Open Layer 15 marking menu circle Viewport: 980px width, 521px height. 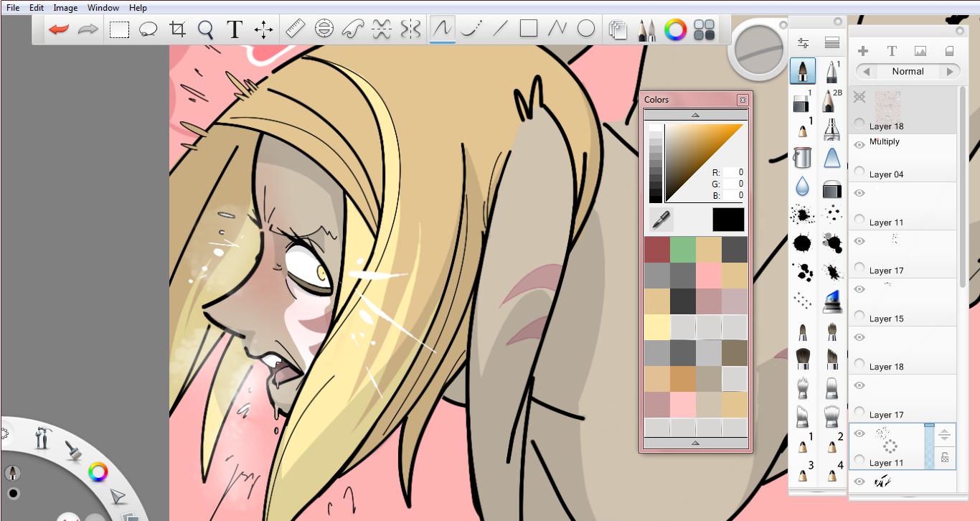pyautogui.click(x=859, y=315)
